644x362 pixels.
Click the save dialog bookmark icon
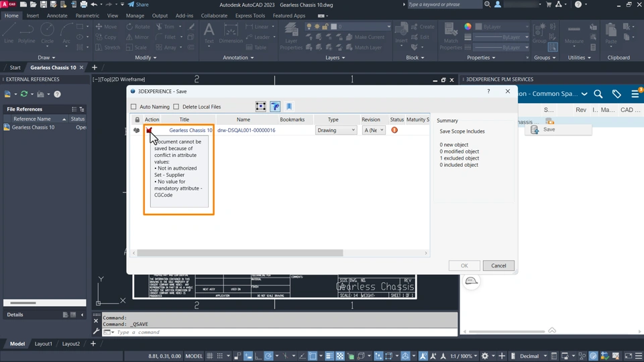click(289, 107)
